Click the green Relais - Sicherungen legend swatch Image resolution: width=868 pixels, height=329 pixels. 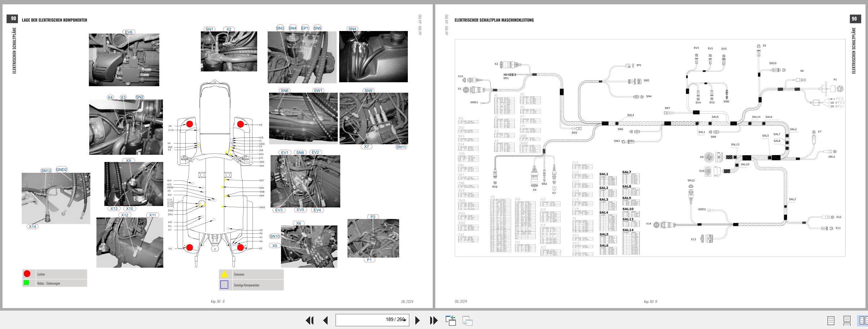[x=26, y=283]
